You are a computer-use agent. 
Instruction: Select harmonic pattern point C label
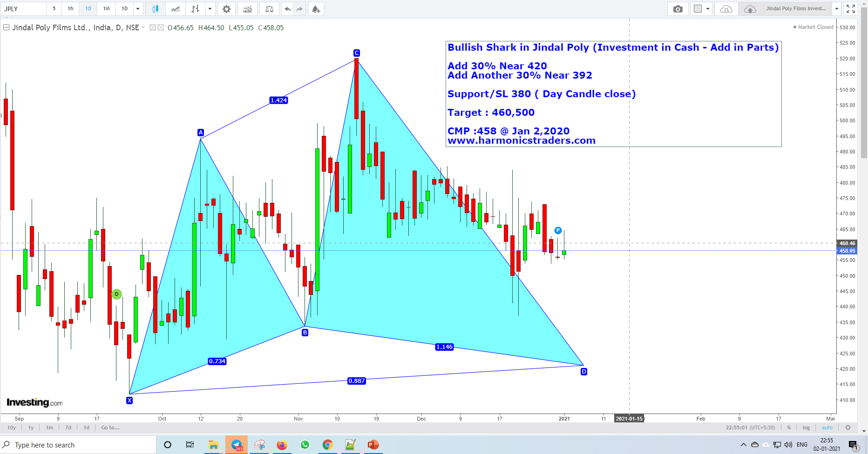point(357,53)
